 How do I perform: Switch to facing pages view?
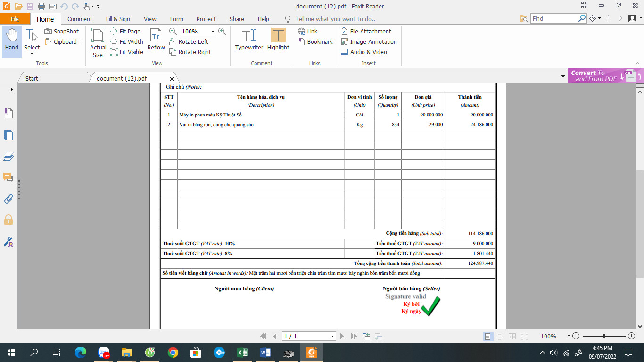click(x=512, y=336)
